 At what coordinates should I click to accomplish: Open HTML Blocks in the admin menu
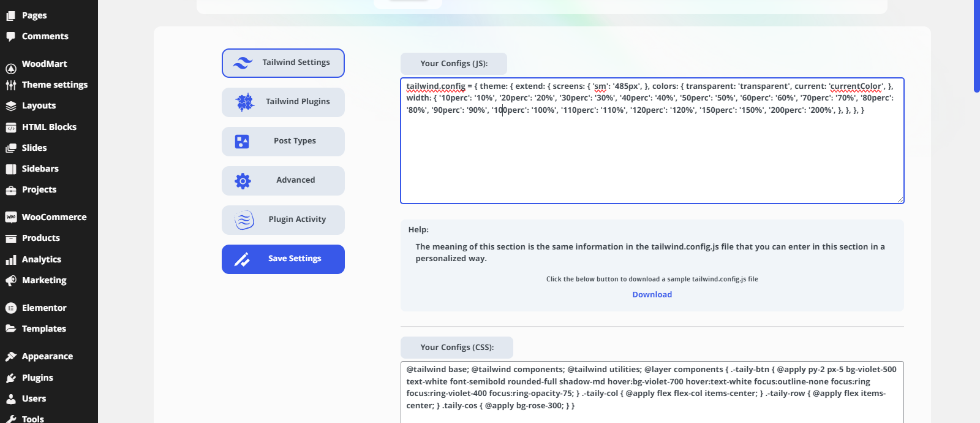point(49,127)
